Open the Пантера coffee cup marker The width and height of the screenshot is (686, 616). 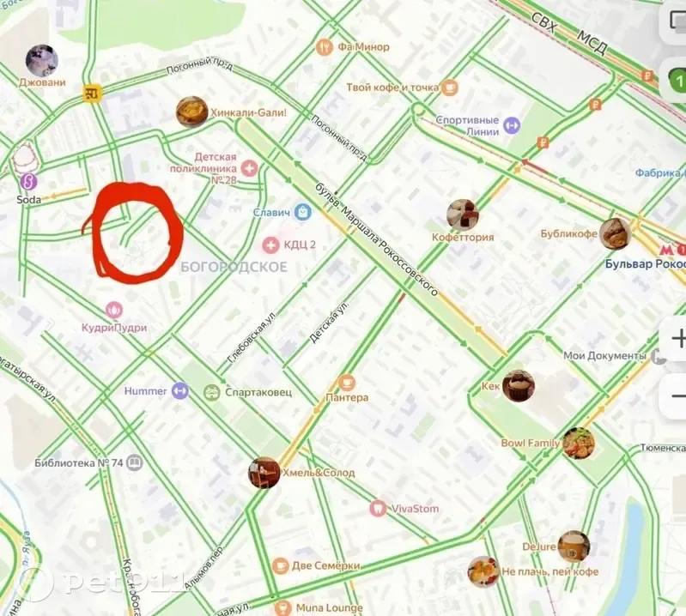coord(347,383)
